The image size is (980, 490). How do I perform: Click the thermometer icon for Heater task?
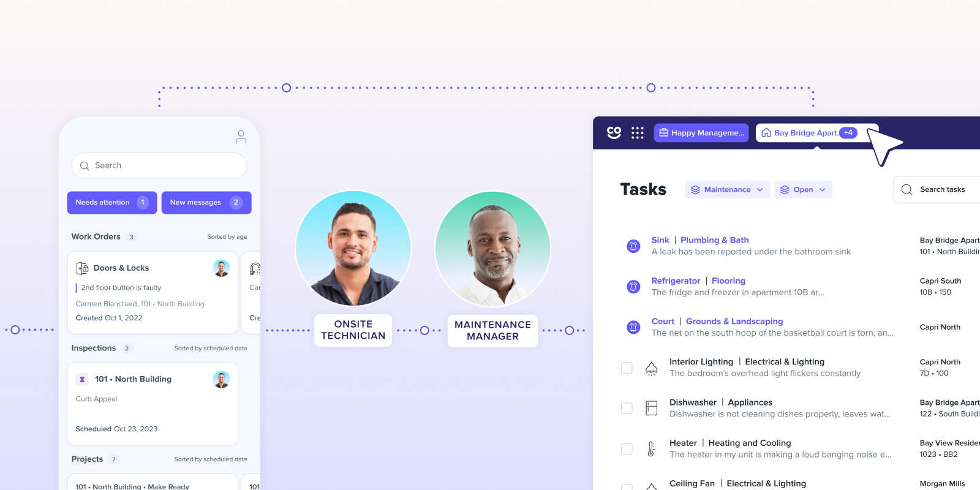tap(651, 449)
